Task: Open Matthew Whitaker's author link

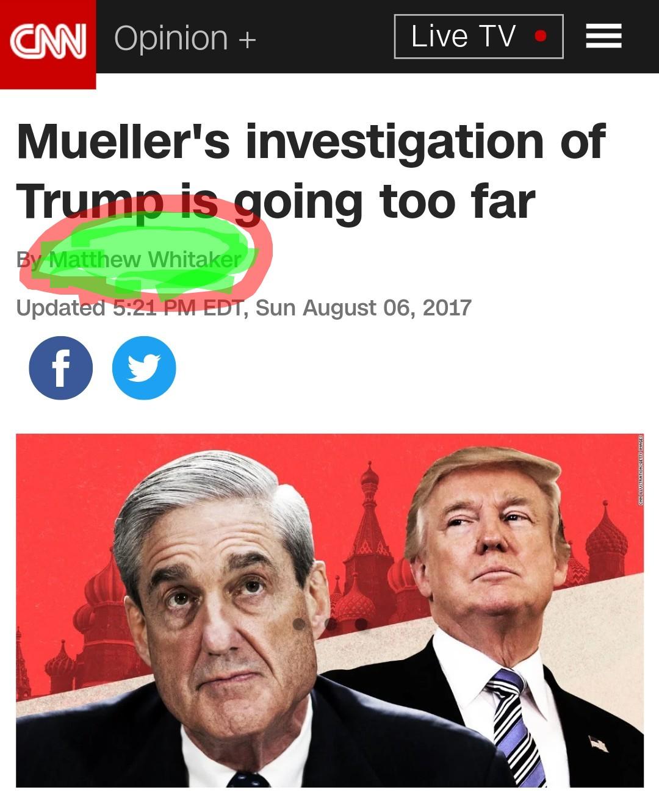Action: pyautogui.click(x=145, y=259)
